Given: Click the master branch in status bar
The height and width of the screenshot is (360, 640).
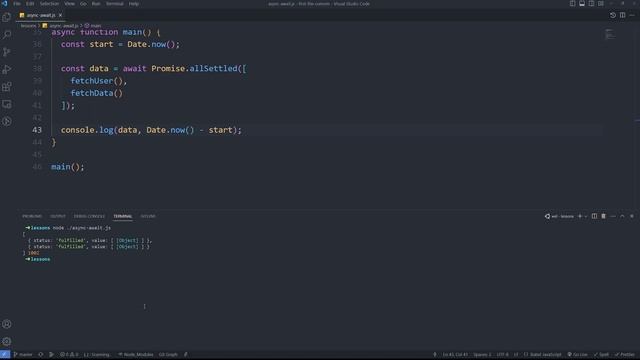Looking at the screenshot, I should click(23, 355).
